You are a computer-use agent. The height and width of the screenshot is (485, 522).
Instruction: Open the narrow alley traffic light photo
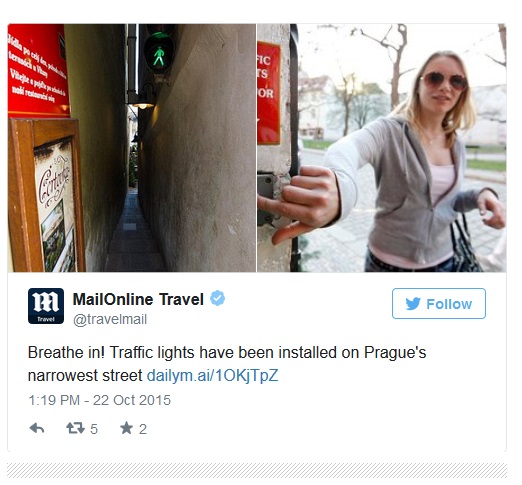(132, 148)
